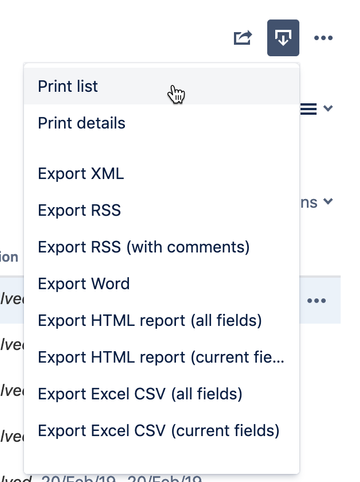This screenshot has width=360, height=482.
Task: Choose Export Excel CSV (all fields)
Action: 162,394
